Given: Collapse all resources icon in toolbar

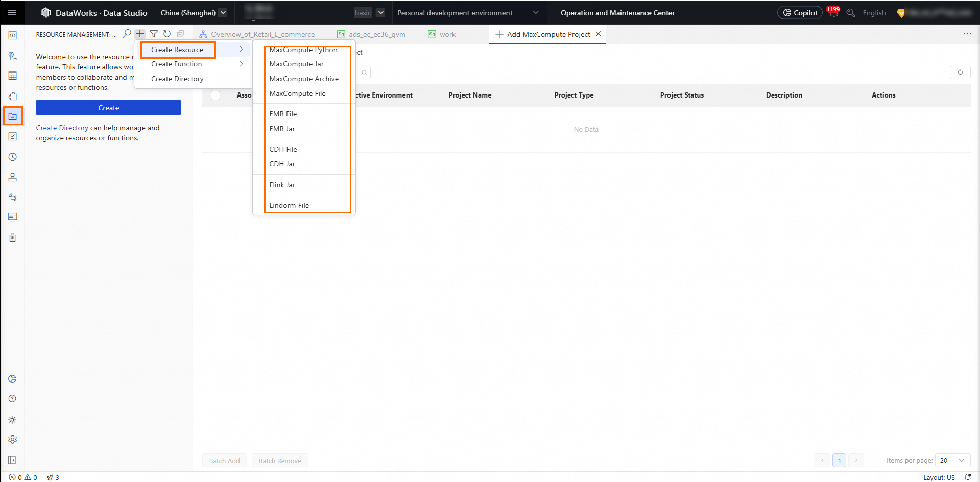Looking at the screenshot, I should pos(180,34).
